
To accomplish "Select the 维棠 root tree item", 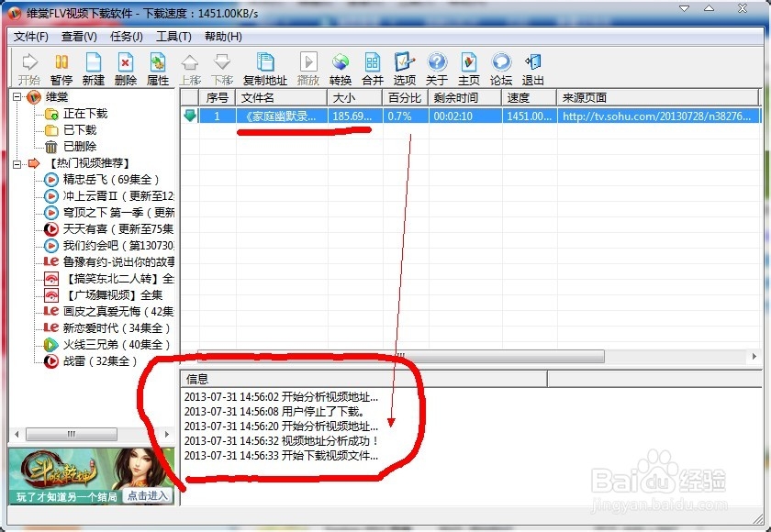I will click(57, 97).
